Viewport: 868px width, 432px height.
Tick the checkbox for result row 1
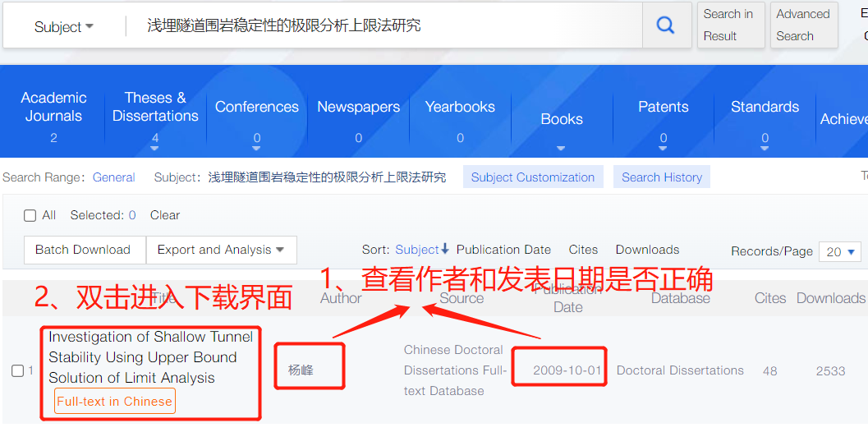tap(17, 370)
